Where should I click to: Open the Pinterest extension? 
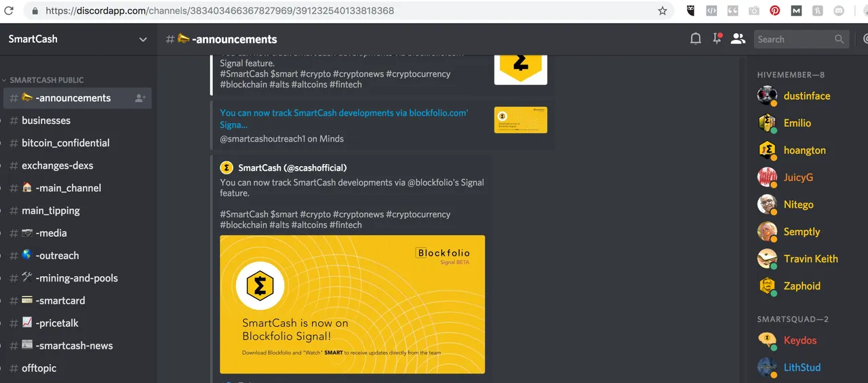pyautogui.click(x=774, y=11)
